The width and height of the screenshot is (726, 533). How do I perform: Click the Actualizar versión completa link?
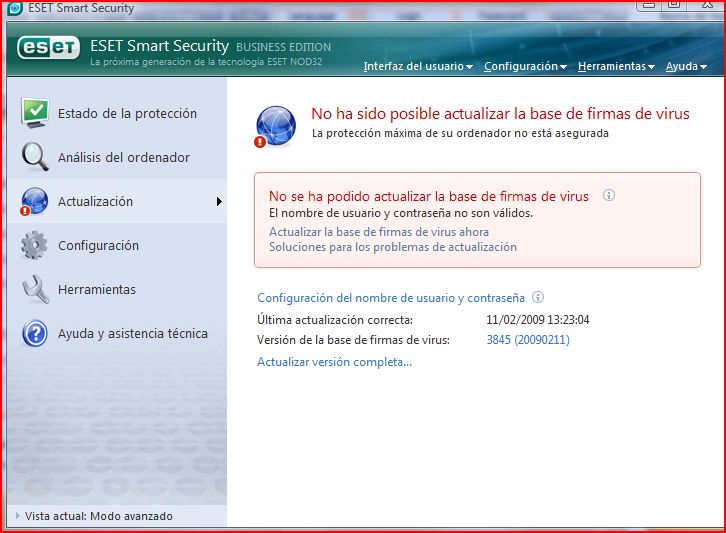tap(334, 362)
